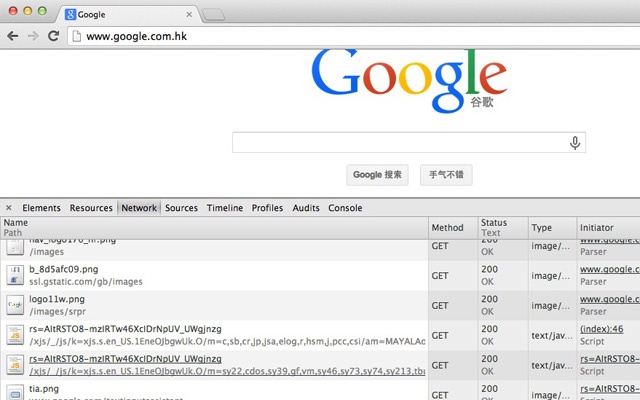Open rs=AItRSTO8 initiator link in the tia.png row
Image resolution: width=640 pixels, height=400 pixels.
pos(610,389)
